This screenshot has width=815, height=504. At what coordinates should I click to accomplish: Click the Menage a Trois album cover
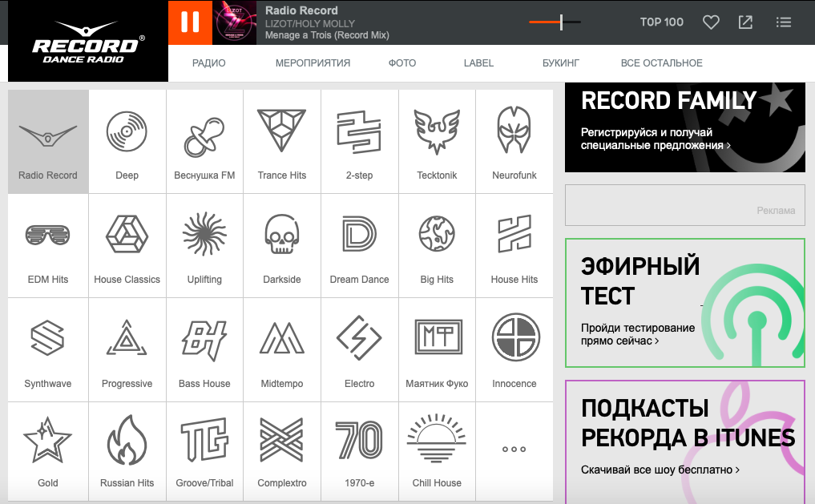click(235, 22)
